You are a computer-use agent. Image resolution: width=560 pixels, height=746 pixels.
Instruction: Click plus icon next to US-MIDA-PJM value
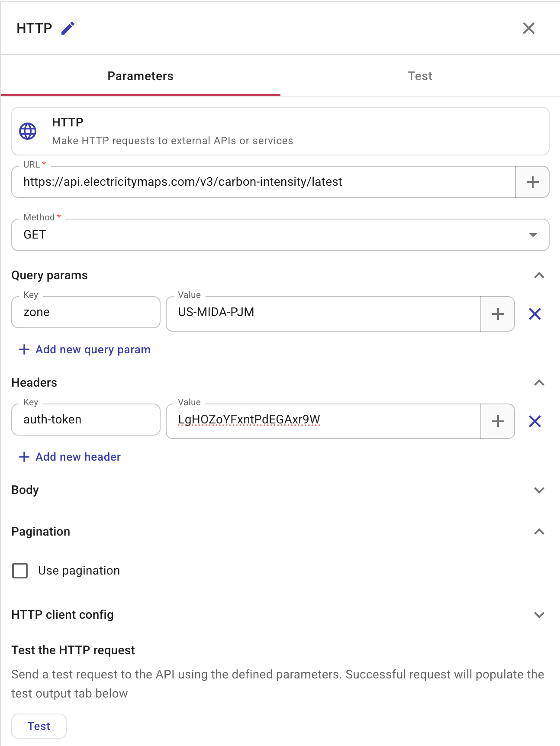(x=497, y=314)
